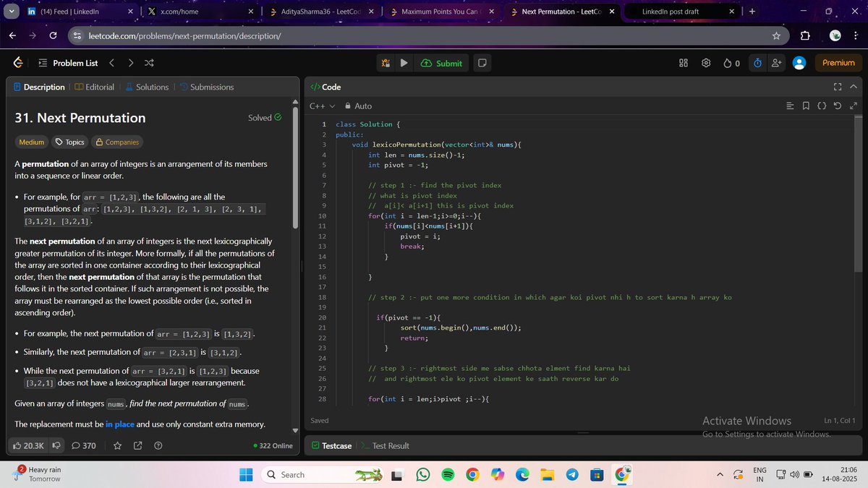Open the Windows Start menu
This screenshot has height=488, width=868.
(x=246, y=474)
